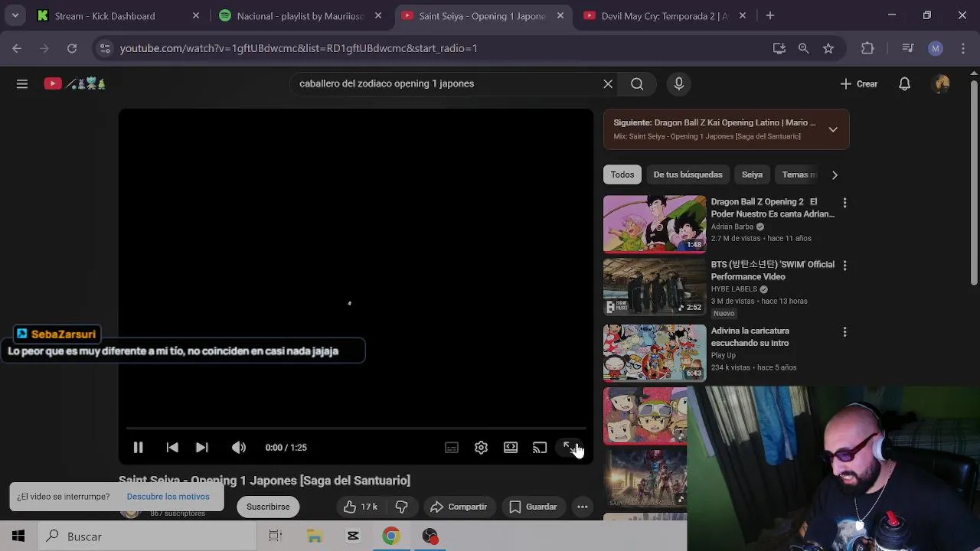The image size is (980, 551).
Task: Run search with the magnifier button
Action: tap(637, 84)
